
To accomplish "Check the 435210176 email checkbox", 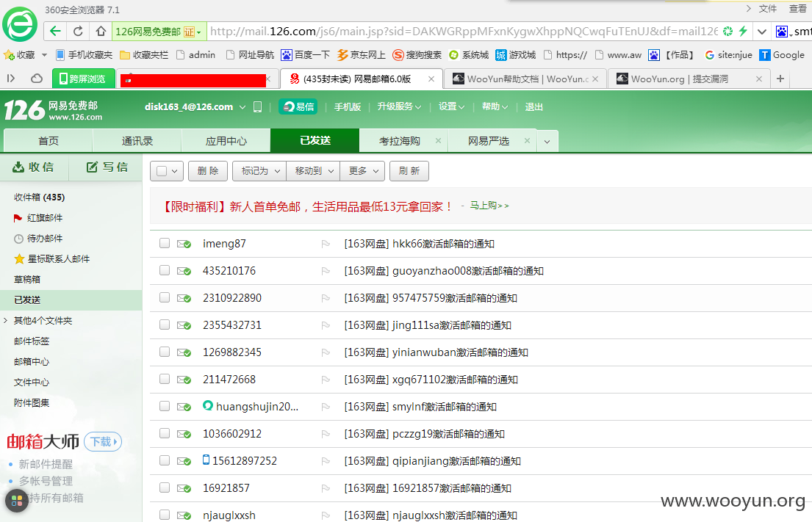I will 165,270.
